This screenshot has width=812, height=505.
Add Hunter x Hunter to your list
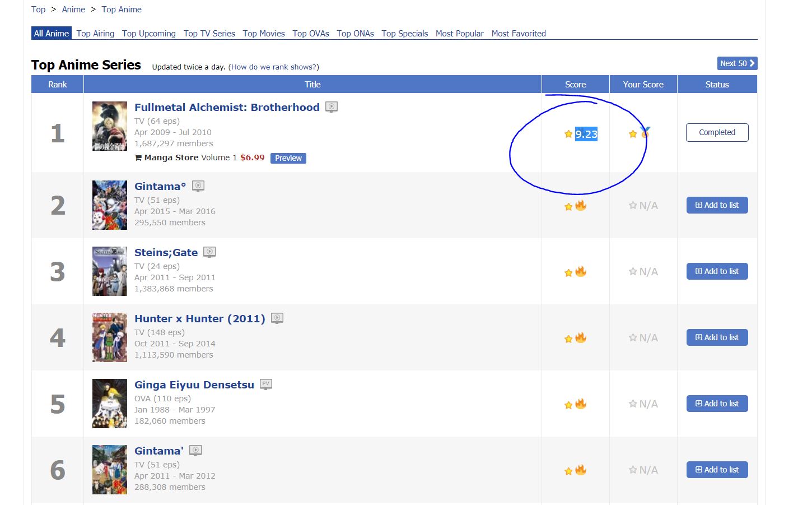(x=717, y=337)
